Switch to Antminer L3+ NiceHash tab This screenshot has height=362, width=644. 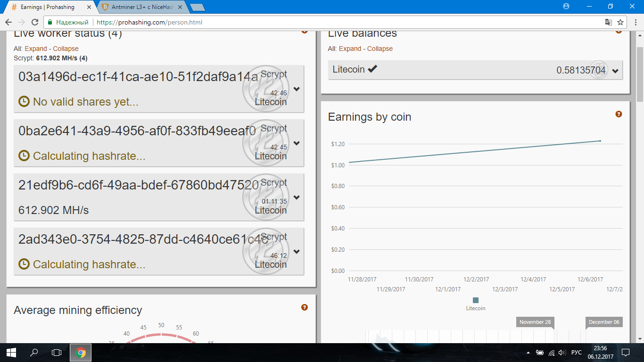point(141,7)
